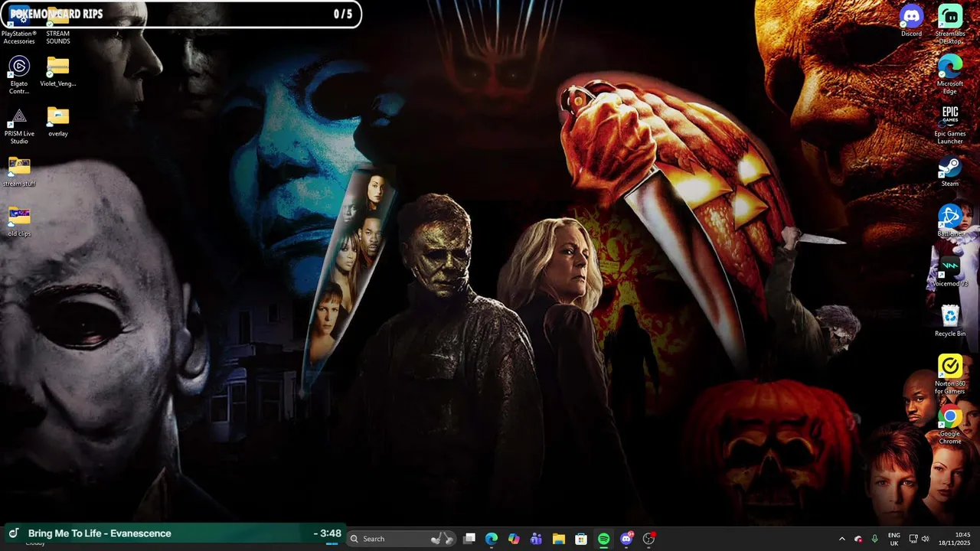Open Task View from the taskbar
This screenshot has width=980, height=551.
point(469,539)
